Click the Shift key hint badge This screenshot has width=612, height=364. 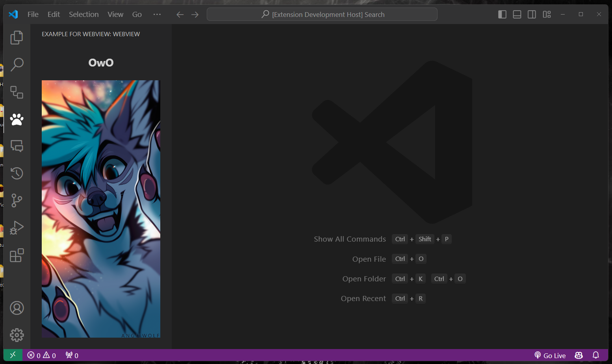(425, 239)
